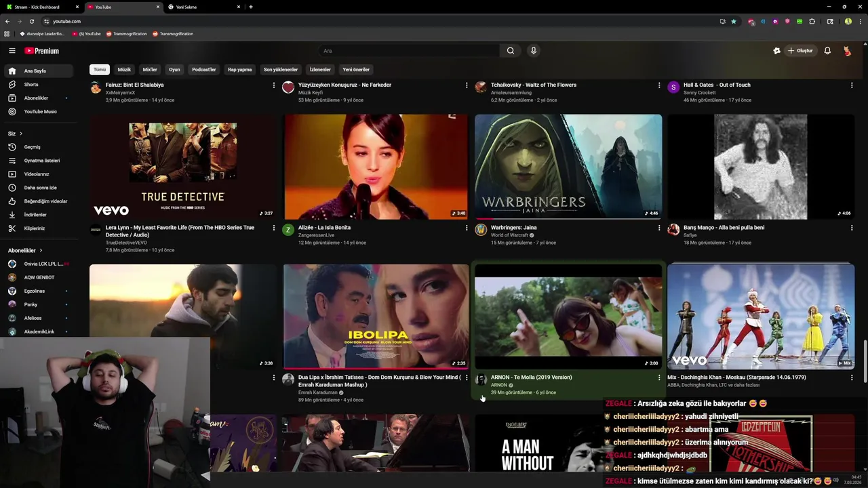
Task: Open the Chrome extensions puzzle icon
Action: 812,21
